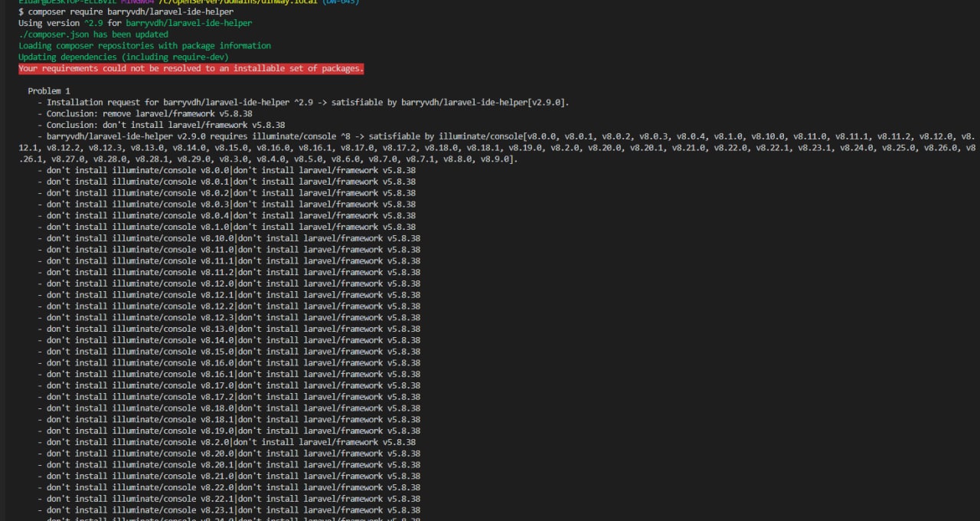Select 'don't install illuminate/console v8.0.4' row
Screen dimensions: 980x521
tap(227, 215)
